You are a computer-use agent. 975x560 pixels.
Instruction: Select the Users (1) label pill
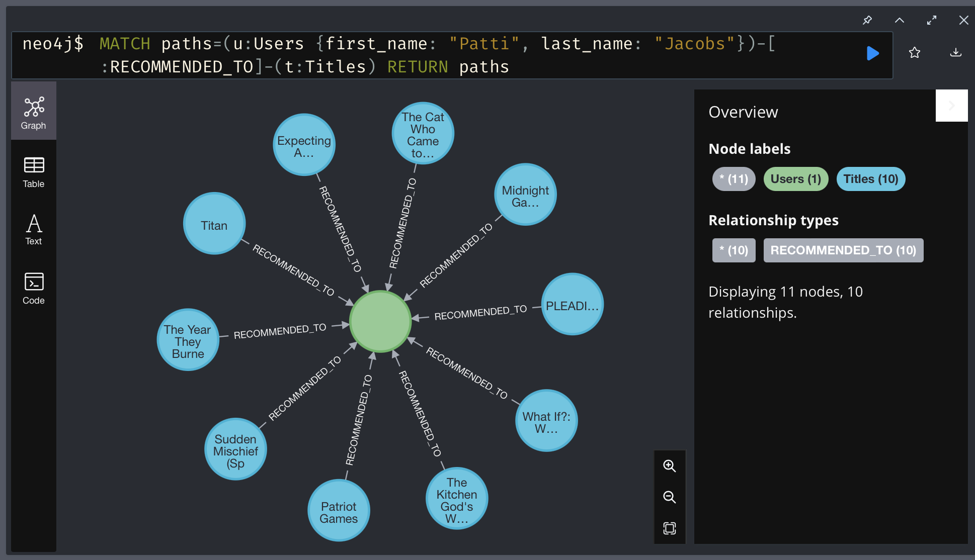point(795,179)
